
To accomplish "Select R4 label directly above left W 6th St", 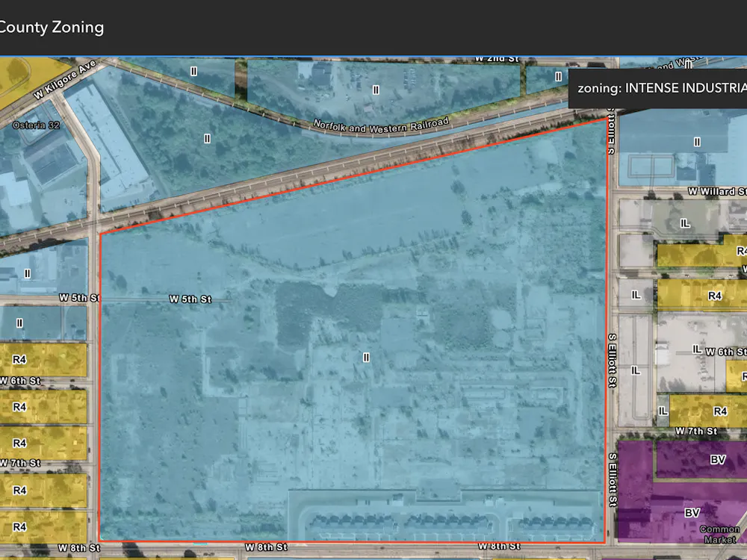I will (19, 360).
